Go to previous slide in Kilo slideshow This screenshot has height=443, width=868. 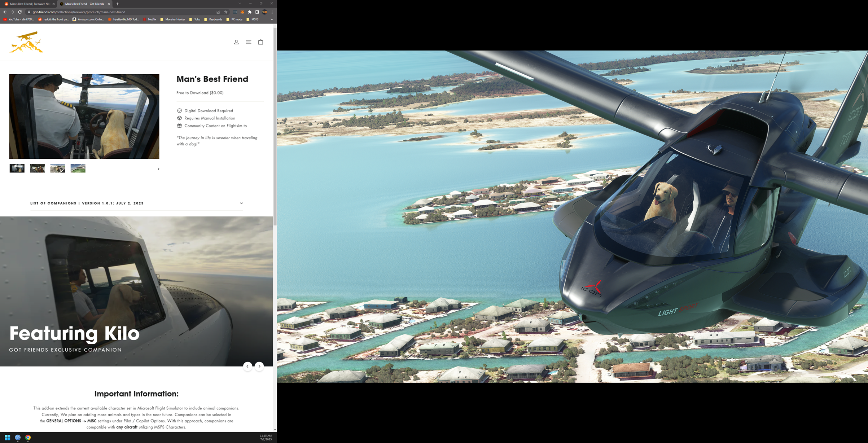coord(247,366)
